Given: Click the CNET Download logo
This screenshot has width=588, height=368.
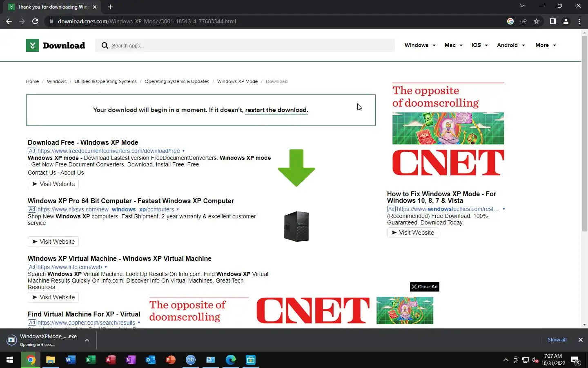Looking at the screenshot, I should (56, 45).
